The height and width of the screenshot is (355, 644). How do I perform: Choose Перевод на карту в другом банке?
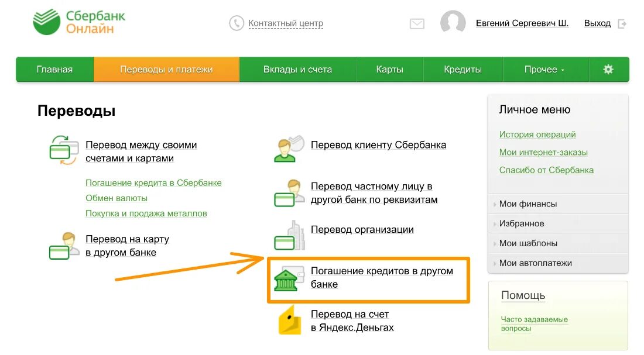(127, 246)
